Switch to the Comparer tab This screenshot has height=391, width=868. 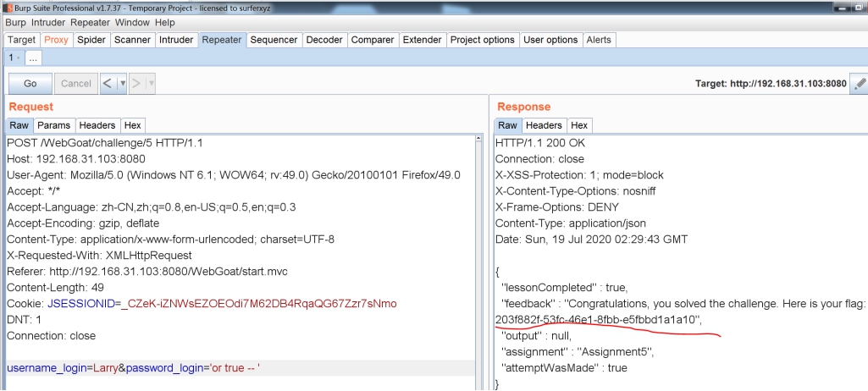373,40
